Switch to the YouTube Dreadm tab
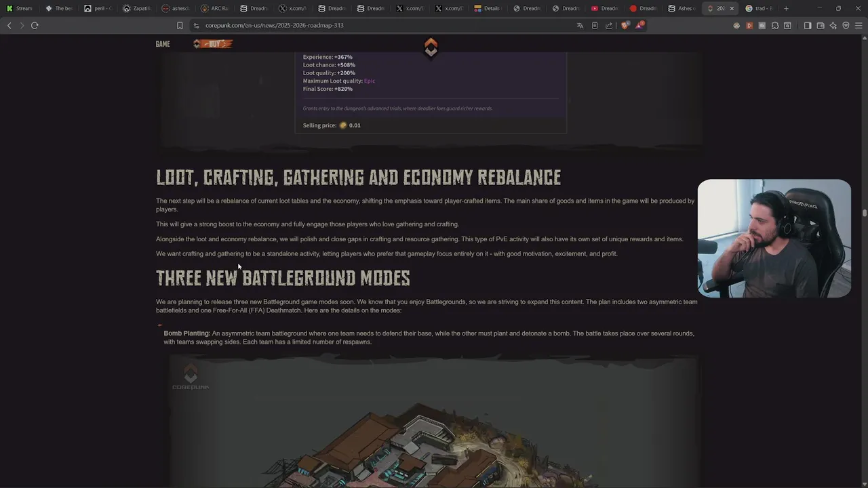Viewport: 868px width, 488px height. pos(605,8)
